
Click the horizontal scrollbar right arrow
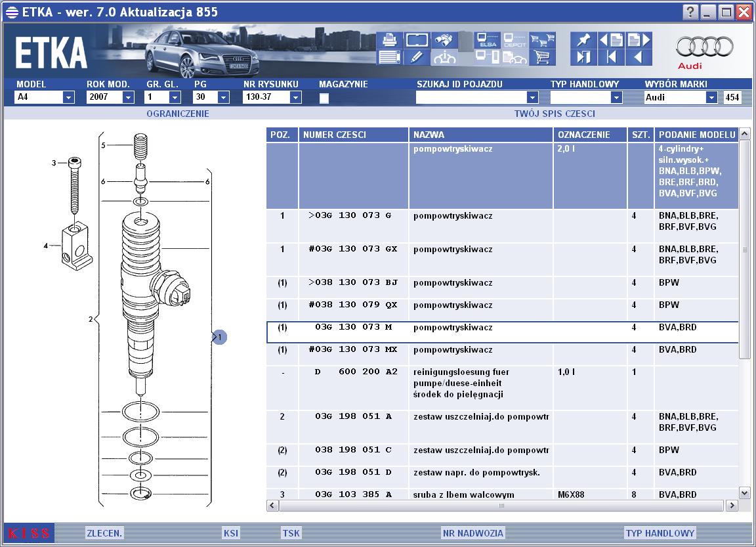(732, 506)
